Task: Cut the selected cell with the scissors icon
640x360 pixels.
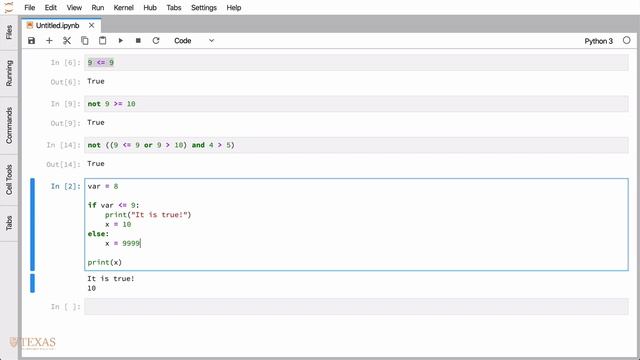Action: point(67,40)
